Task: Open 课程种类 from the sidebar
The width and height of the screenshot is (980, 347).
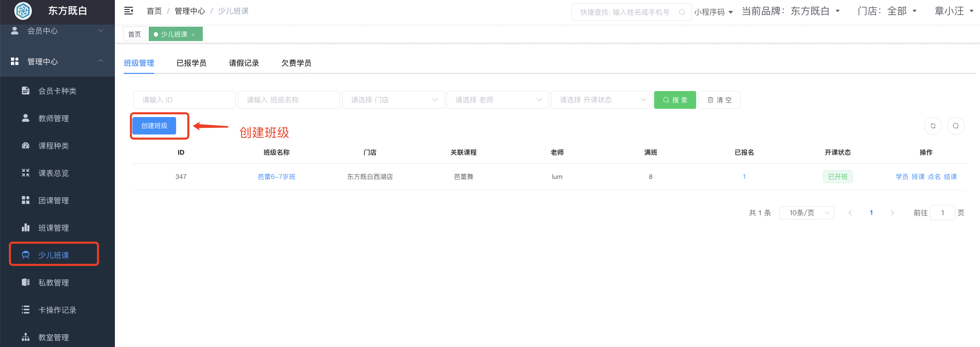Action: [53, 146]
